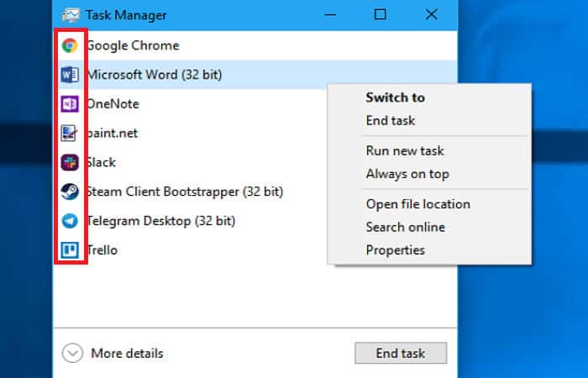
Task: Select Steam Client Bootstrapper (32 bit) text
Action: (185, 192)
